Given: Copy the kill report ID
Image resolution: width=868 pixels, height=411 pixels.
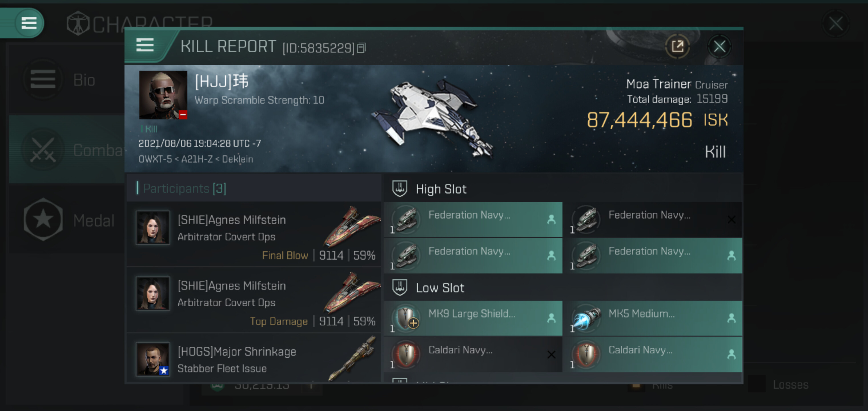Looking at the screenshot, I should click(x=361, y=48).
